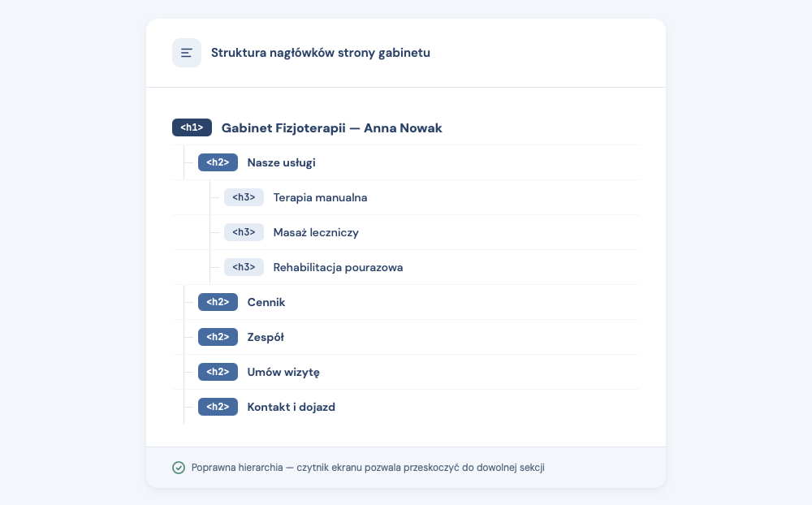The height and width of the screenshot is (505, 812).
Task: Click the Cennik heading entry
Action: pyautogui.click(x=265, y=302)
